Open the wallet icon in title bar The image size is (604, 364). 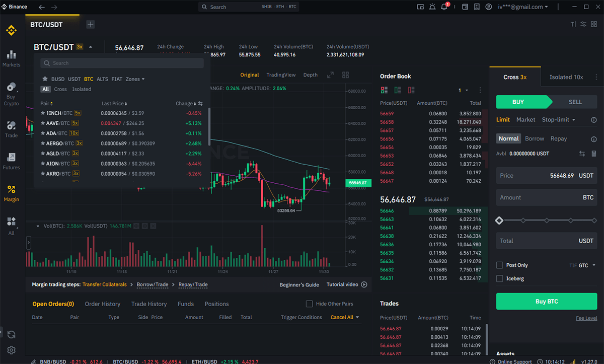pyautogui.click(x=465, y=7)
